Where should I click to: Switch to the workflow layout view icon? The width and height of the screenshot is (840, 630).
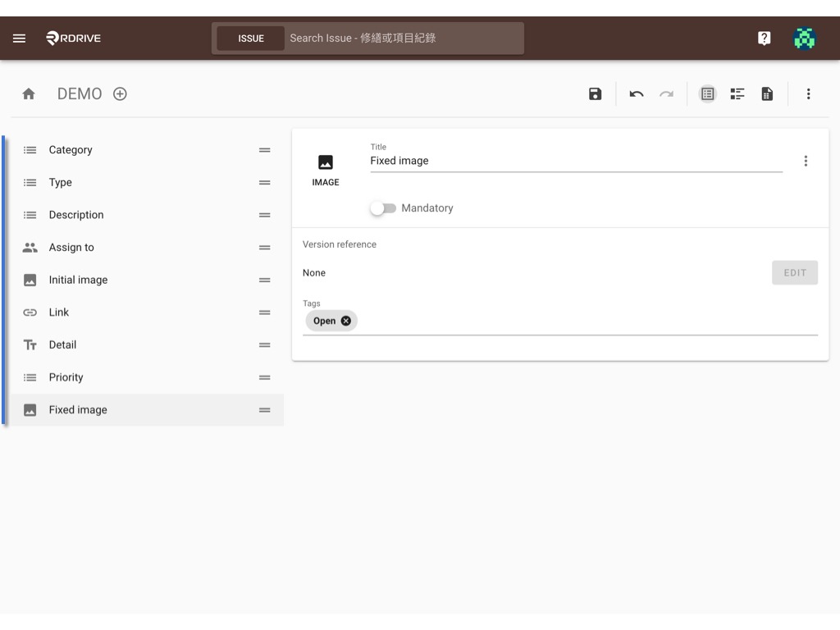pyautogui.click(x=737, y=94)
